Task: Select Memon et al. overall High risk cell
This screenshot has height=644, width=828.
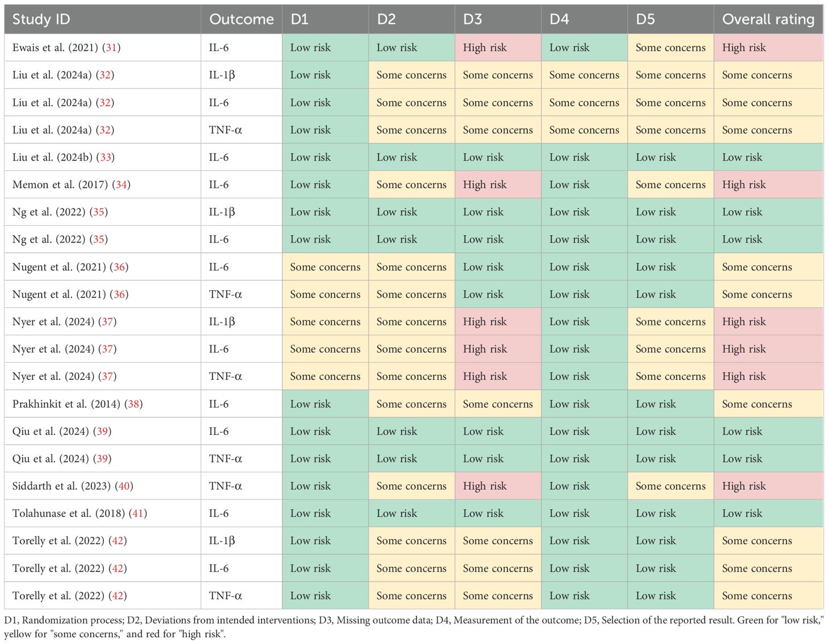Action: 768,185
